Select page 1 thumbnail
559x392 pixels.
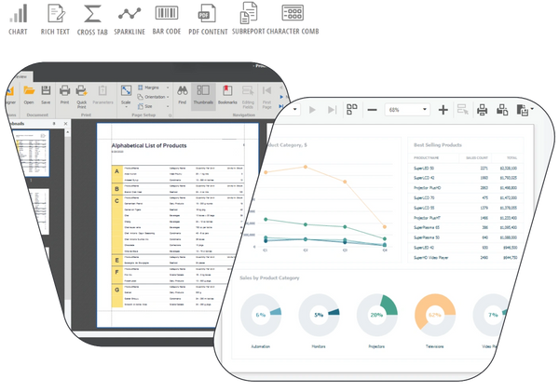click(32, 153)
